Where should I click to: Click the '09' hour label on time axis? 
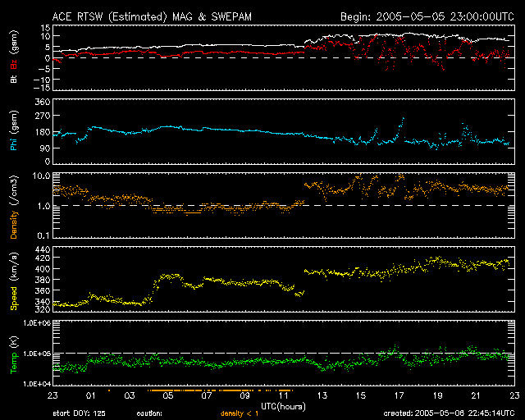click(245, 395)
